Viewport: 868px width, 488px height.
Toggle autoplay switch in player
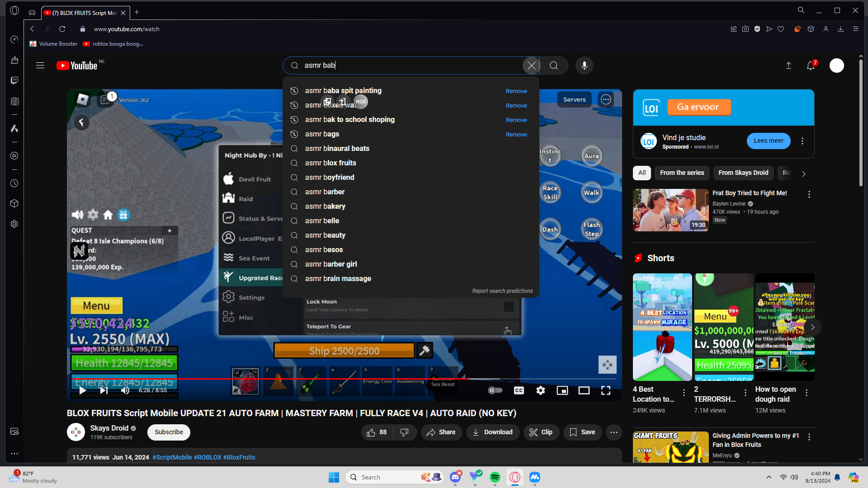[x=495, y=390]
